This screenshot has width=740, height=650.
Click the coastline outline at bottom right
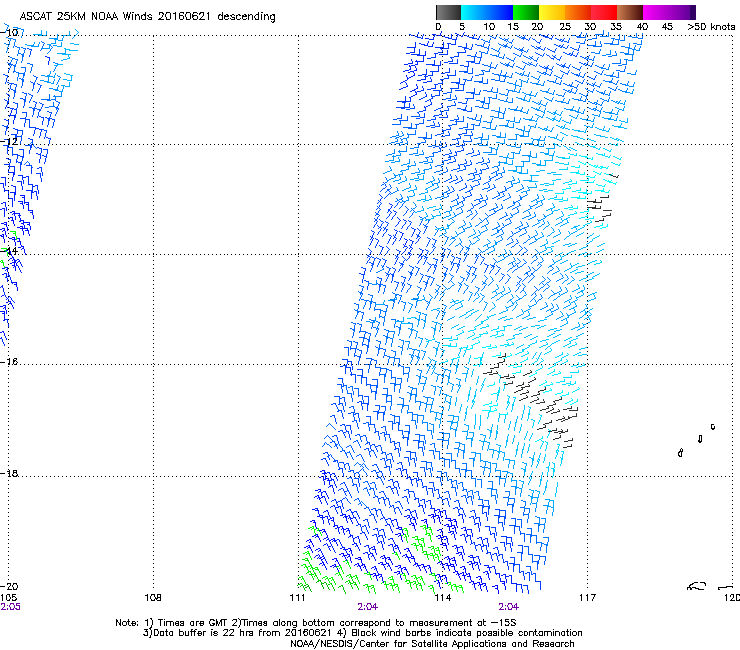tap(712, 586)
